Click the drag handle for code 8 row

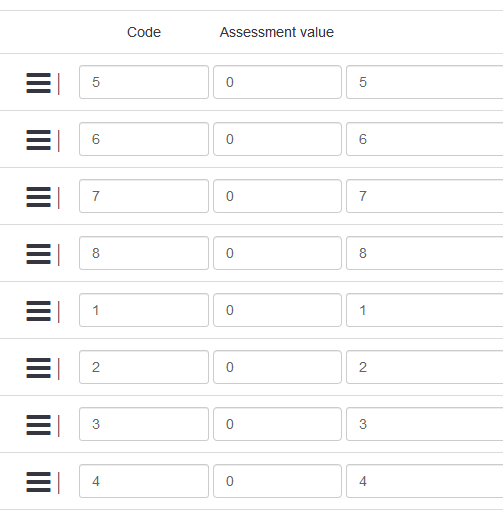coord(38,254)
